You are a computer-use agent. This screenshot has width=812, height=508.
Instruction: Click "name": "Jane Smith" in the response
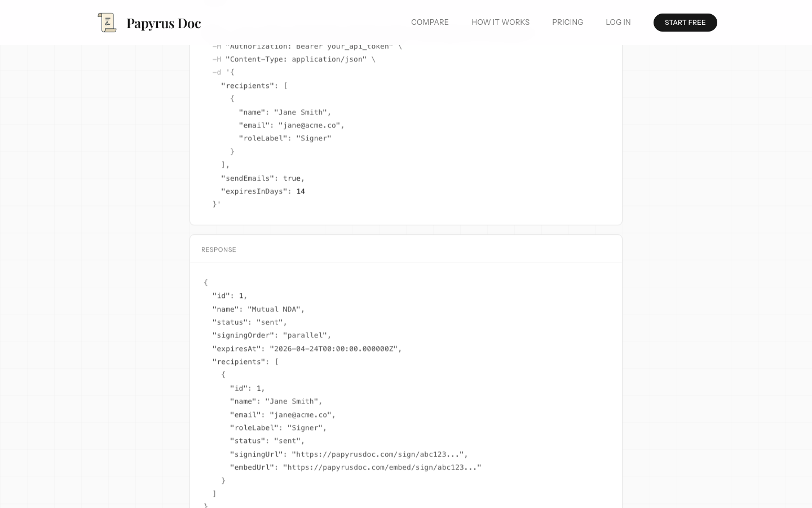point(276,401)
